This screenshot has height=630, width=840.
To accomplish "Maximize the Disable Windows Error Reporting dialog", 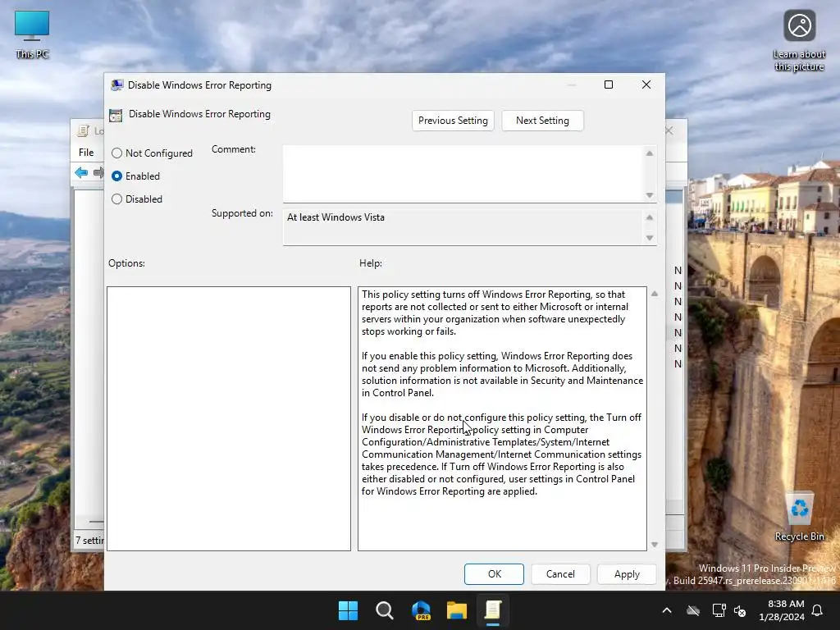I will tap(609, 84).
